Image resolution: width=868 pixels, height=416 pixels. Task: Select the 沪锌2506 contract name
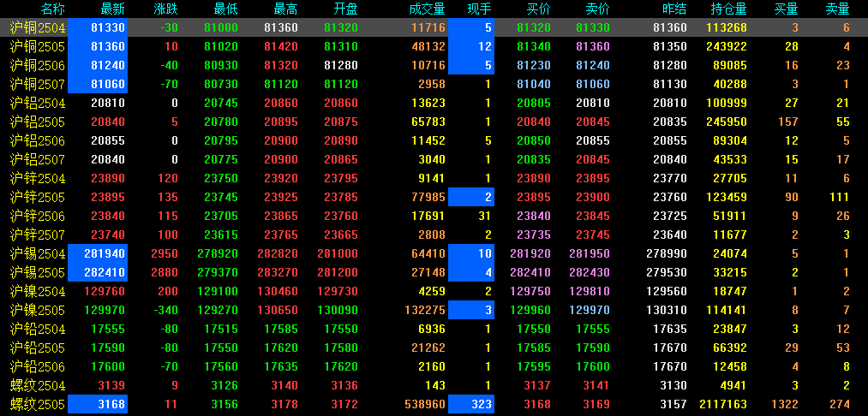(x=38, y=216)
